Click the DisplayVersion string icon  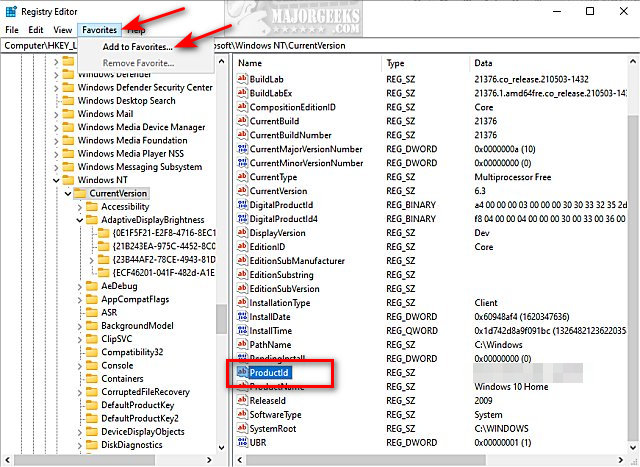click(242, 233)
